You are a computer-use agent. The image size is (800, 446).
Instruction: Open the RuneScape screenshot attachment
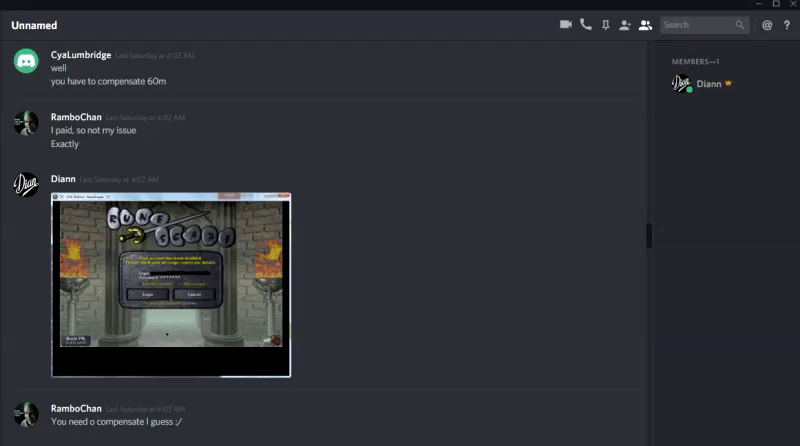[x=171, y=285]
